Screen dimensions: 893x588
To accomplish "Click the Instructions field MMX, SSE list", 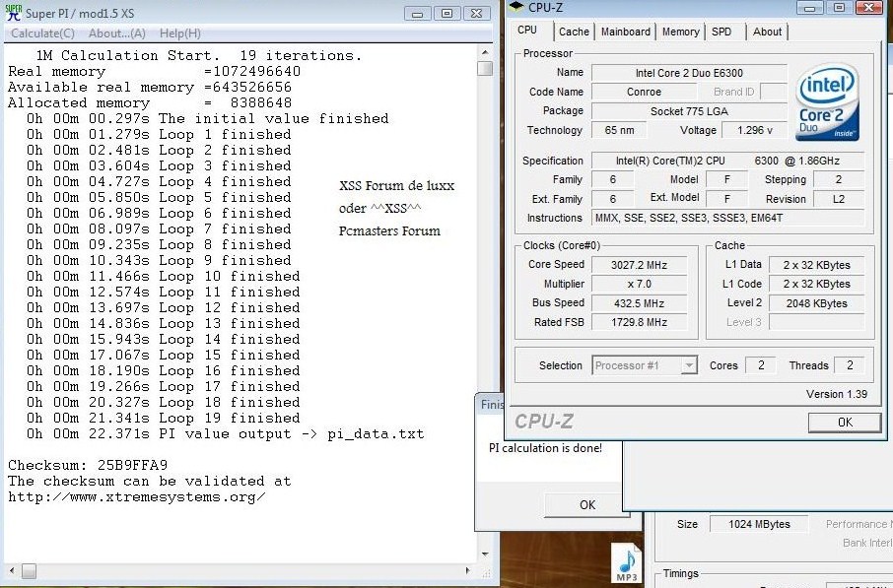I will point(727,218).
